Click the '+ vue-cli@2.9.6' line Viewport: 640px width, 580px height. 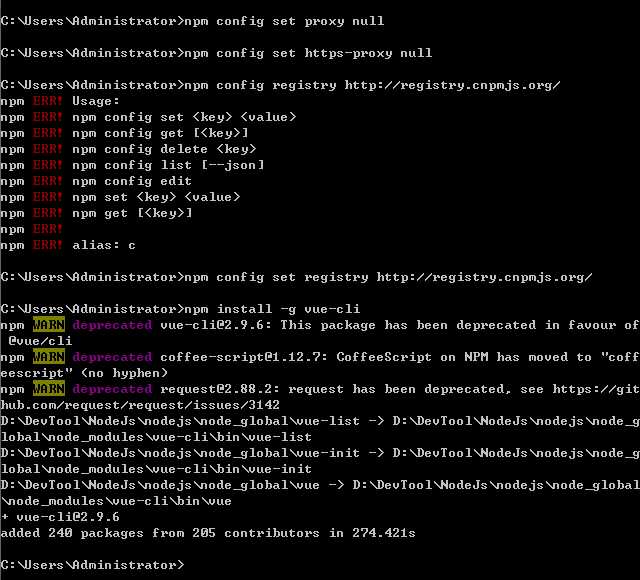(60, 517)
